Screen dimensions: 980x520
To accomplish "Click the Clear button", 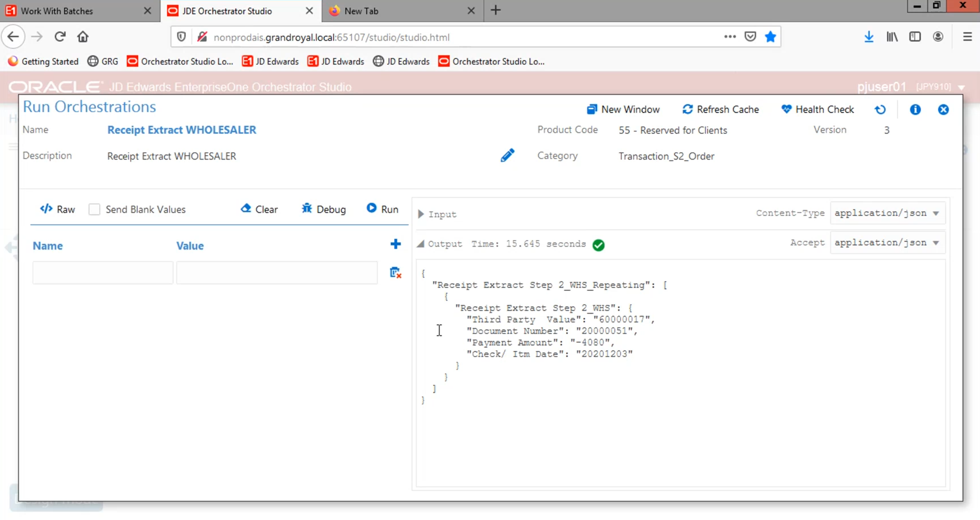I will click(259, 209).
